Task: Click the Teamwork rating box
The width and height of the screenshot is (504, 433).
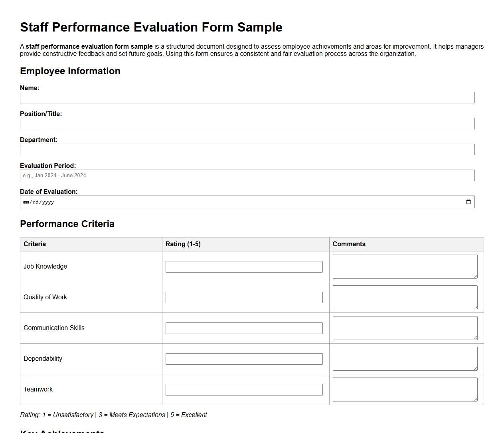Action: click(244, 390)
